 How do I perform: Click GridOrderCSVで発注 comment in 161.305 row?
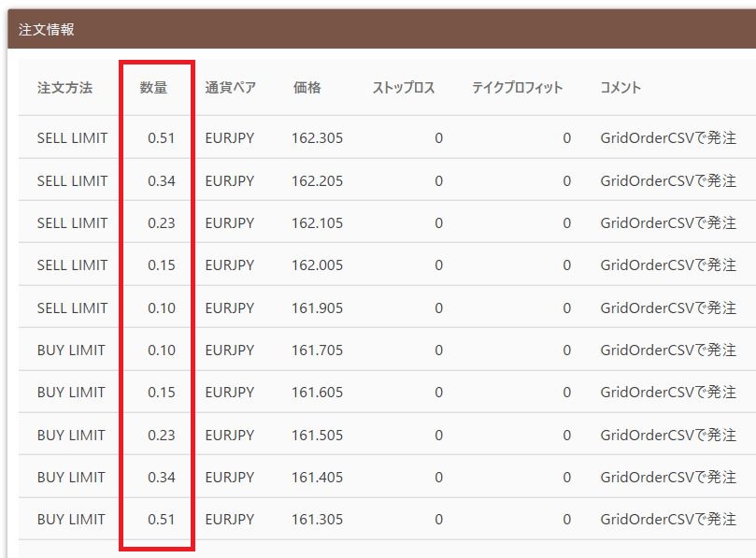pyautogui.click(x=668, y=520)
